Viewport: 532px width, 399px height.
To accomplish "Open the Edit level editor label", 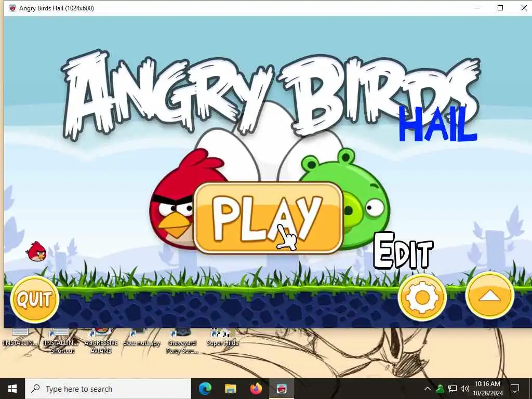I will [x=403, y=251].
